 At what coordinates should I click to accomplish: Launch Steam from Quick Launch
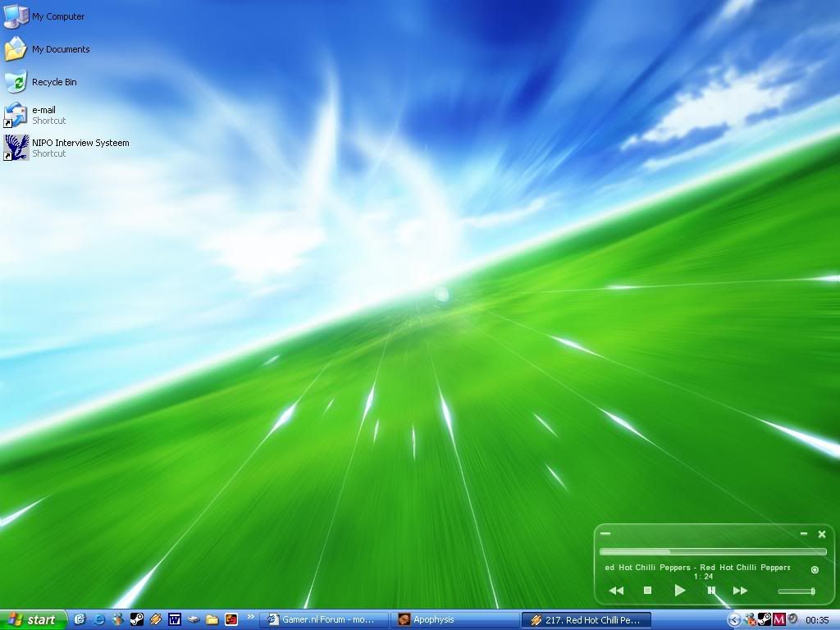[x=137, y=620]
